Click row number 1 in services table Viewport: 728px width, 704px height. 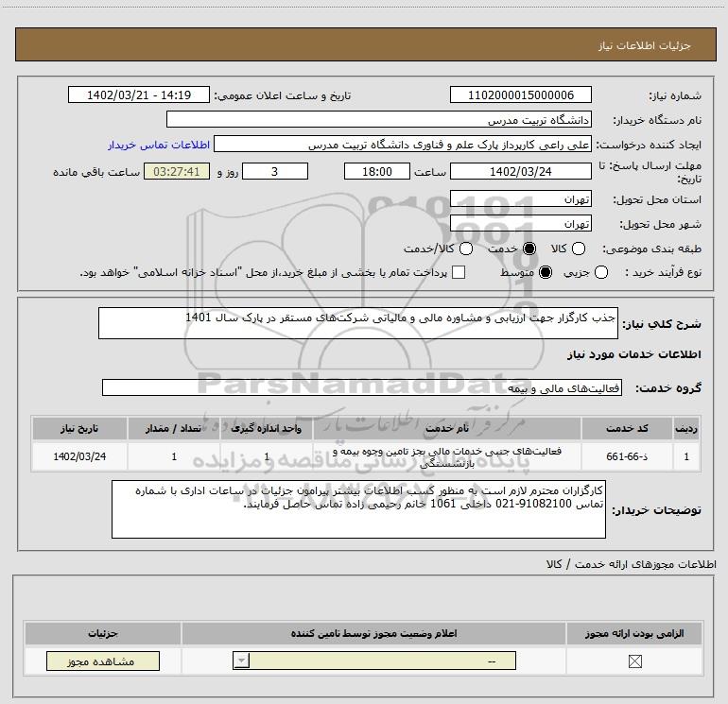point(686,456)
